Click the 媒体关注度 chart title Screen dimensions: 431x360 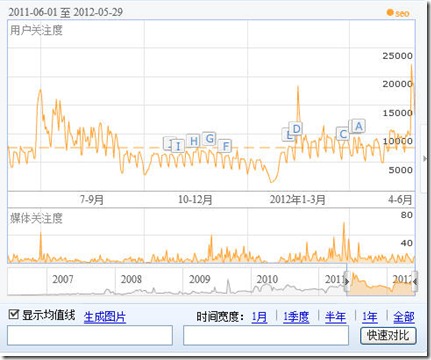pyautogui.click(x=36, y=218)
